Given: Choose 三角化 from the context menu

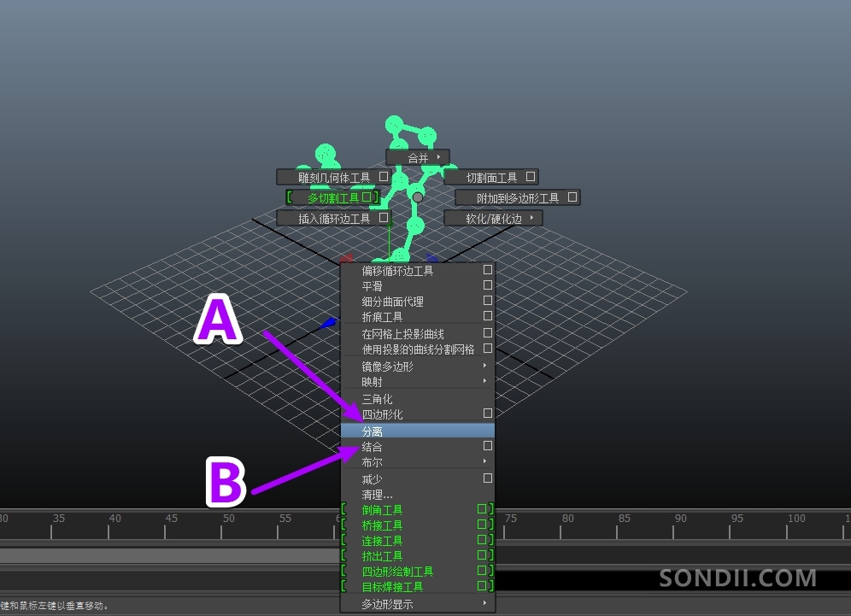Looking at the screenshot, I should pos(417,399).
